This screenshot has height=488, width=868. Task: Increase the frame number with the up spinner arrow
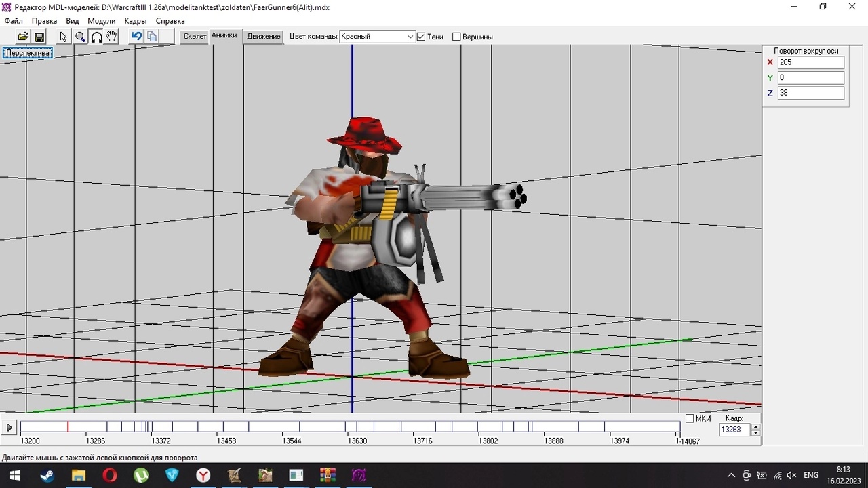point(756,426)
